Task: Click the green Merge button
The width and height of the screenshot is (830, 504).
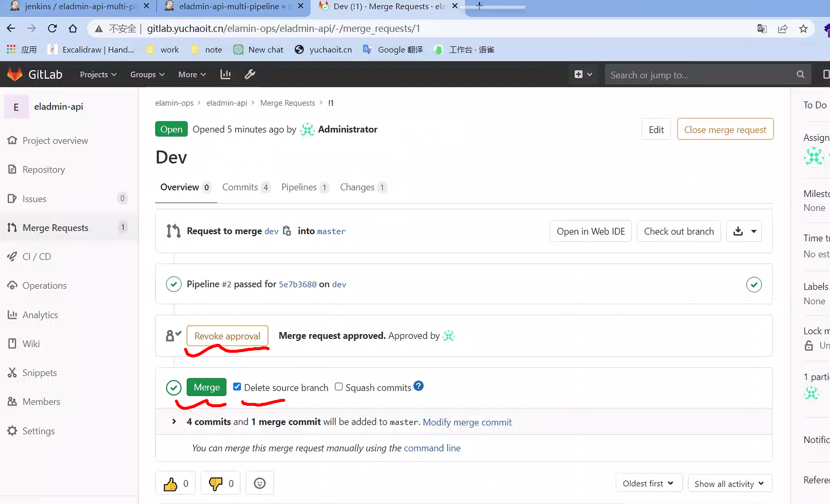Action: 207,387
